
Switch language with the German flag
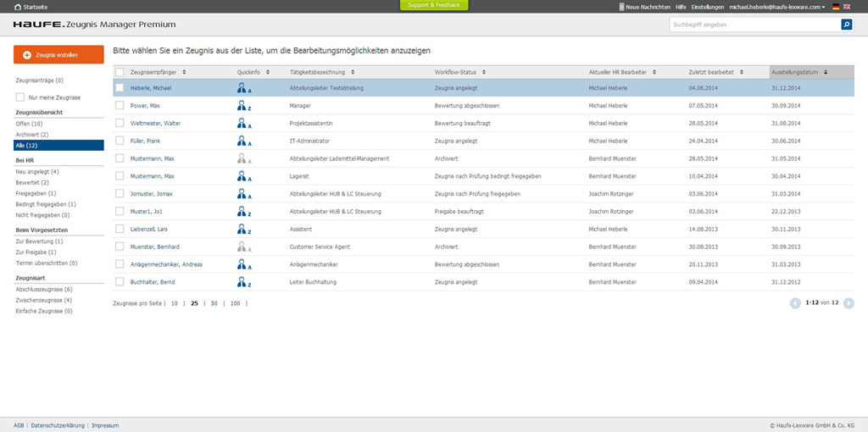tap(836, 7)
